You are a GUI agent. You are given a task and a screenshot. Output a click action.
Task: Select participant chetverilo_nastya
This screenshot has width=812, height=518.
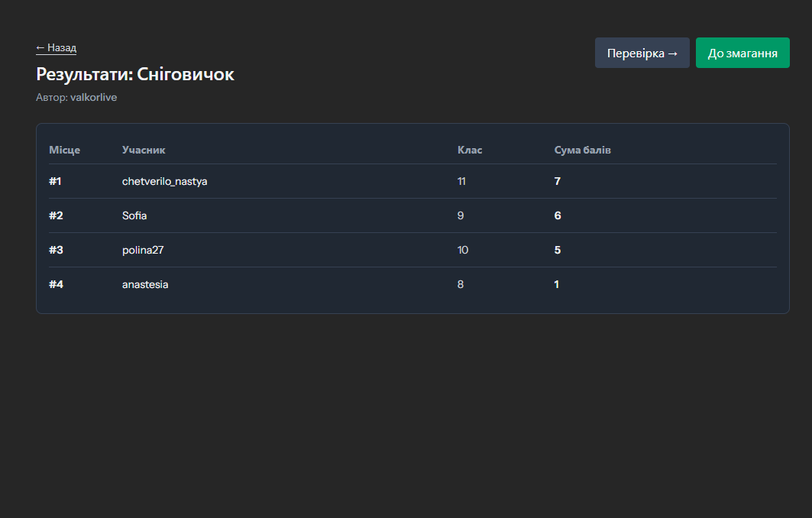click(164, 181)
